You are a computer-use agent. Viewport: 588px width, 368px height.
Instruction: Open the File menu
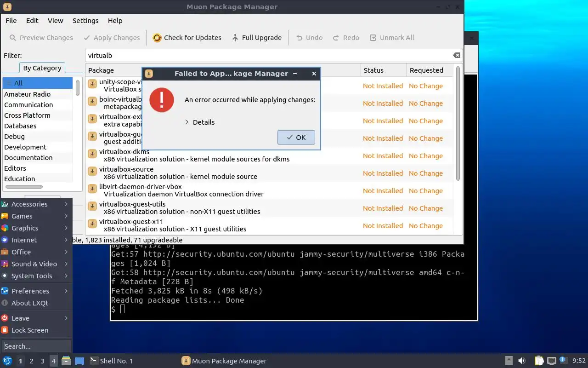11,21
